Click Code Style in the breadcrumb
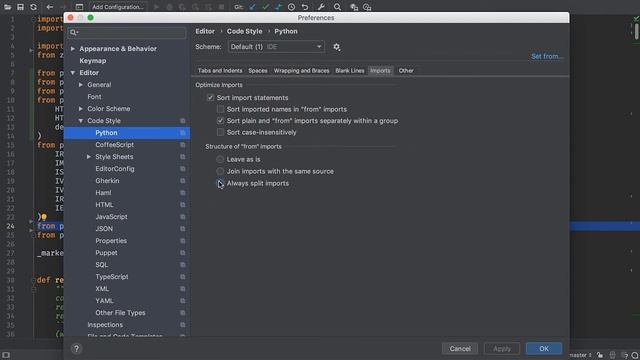This screenshot has width=640, height=360. click(244, 31)
